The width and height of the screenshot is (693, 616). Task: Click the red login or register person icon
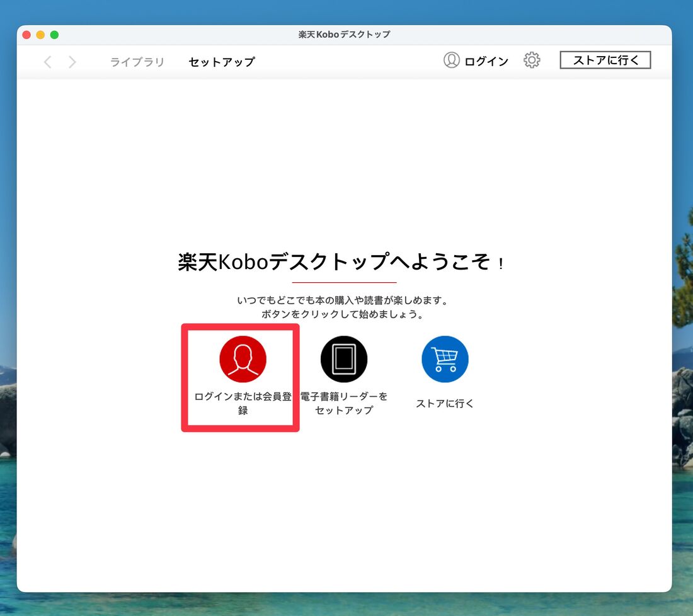(x=243, y=359)
